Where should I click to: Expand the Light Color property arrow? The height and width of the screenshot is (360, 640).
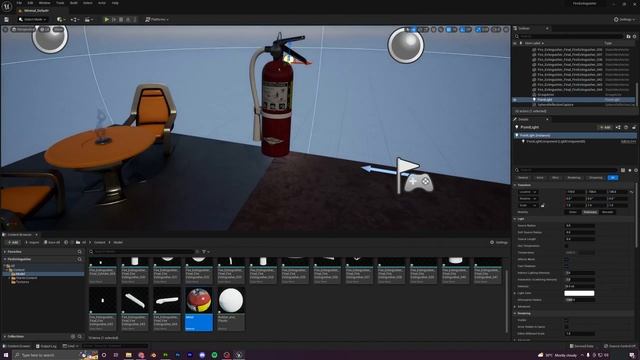point(515,293)
